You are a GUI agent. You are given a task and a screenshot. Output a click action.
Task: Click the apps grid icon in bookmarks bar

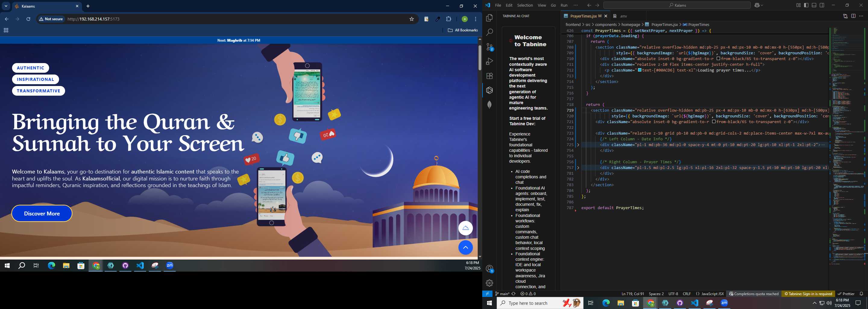click(x=6, y=30)
